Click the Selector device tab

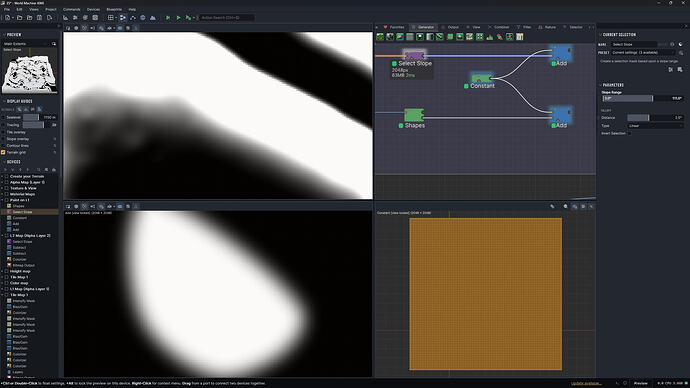coord(573,27)
